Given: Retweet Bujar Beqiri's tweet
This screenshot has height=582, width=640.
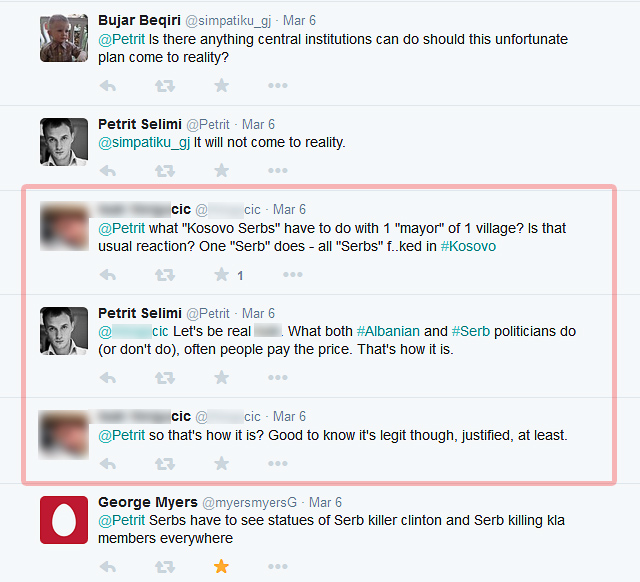Looking at the screenshot, I should [x=165, y=86].
